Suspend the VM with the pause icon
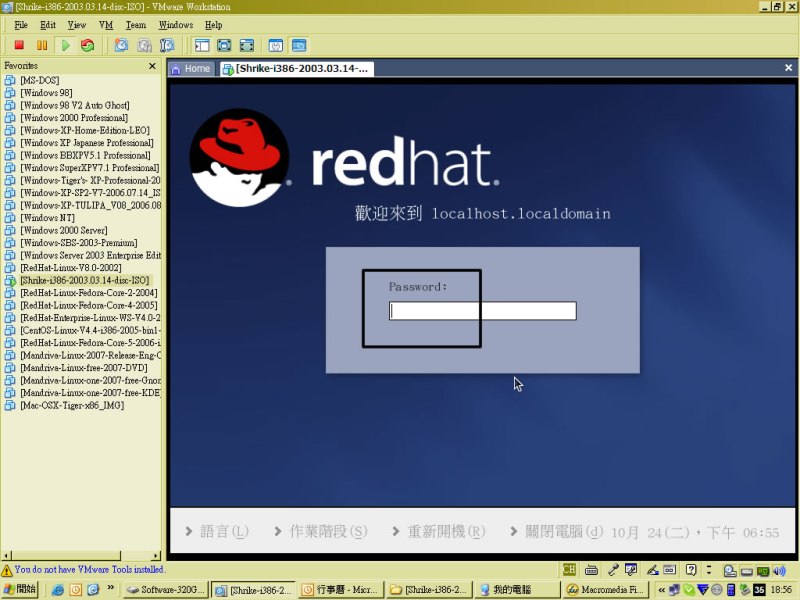The height and width of the screenshot is (600, 800). coord(42,45)
